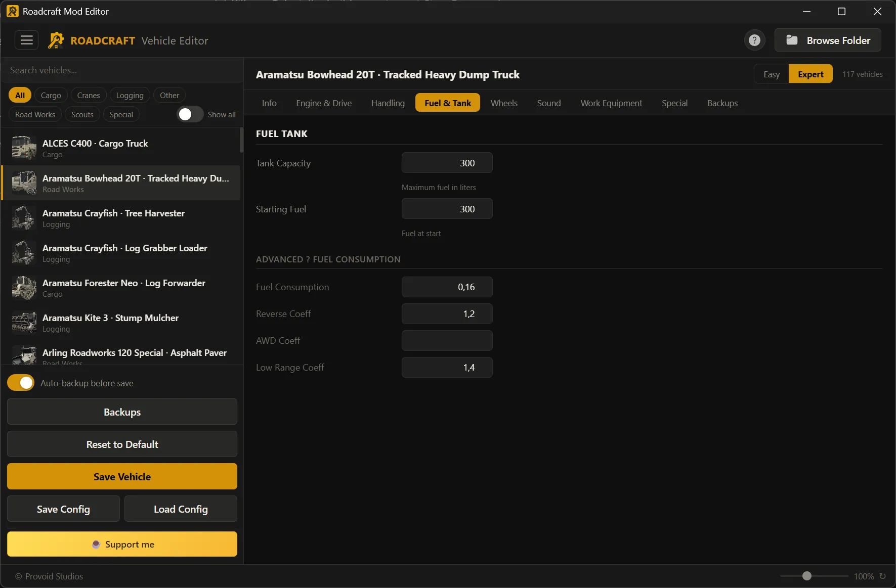The image size is (896, 588).
Task: Switch to Easy mode
Action: tap(771, 74)
